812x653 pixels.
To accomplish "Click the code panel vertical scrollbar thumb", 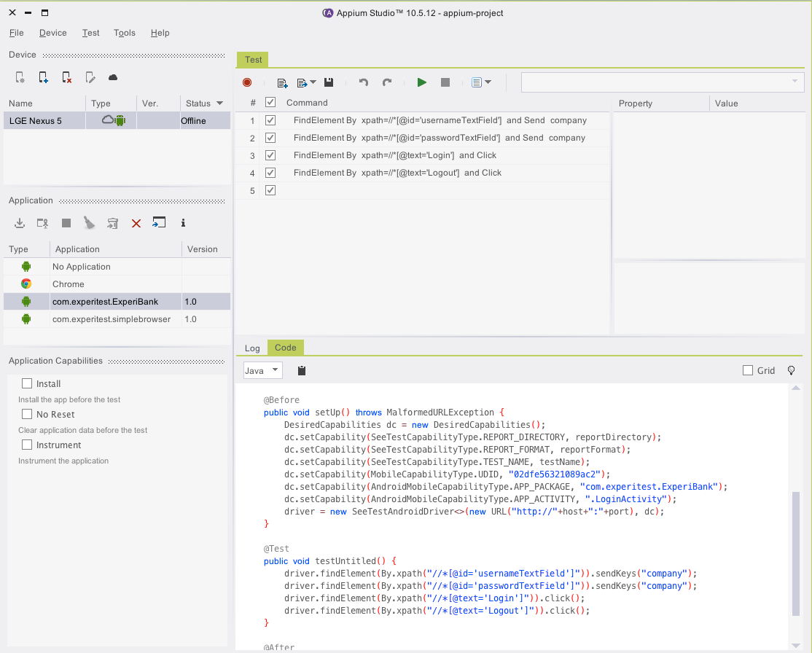I will click(x=796, y=553).
